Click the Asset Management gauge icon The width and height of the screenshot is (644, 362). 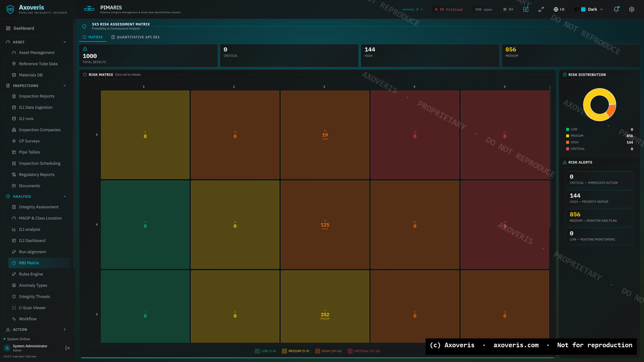click(14, 53)
